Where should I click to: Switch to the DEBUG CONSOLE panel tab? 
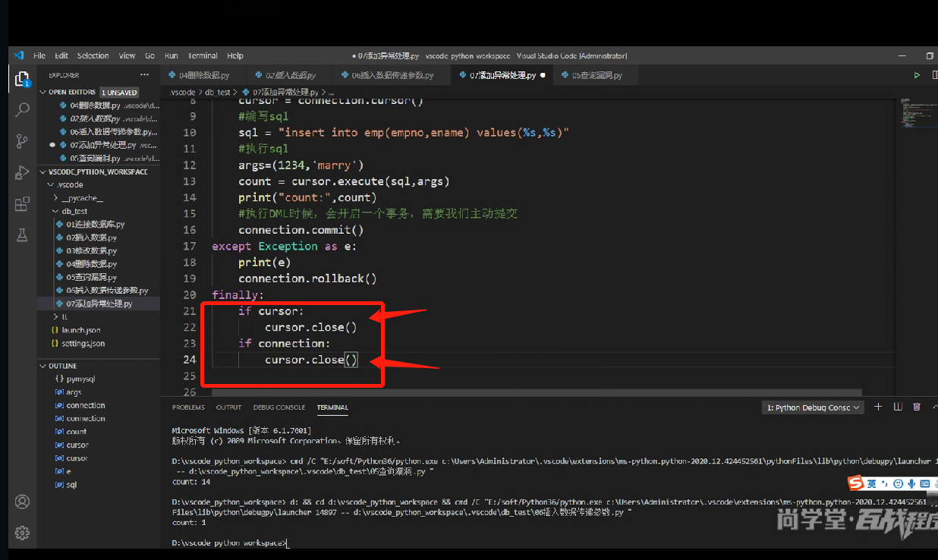279,407
